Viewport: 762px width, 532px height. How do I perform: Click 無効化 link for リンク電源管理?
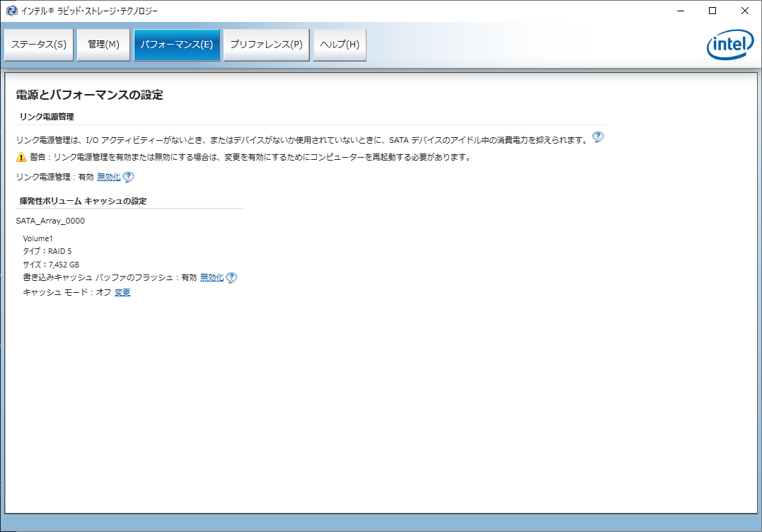pos(109,177)
